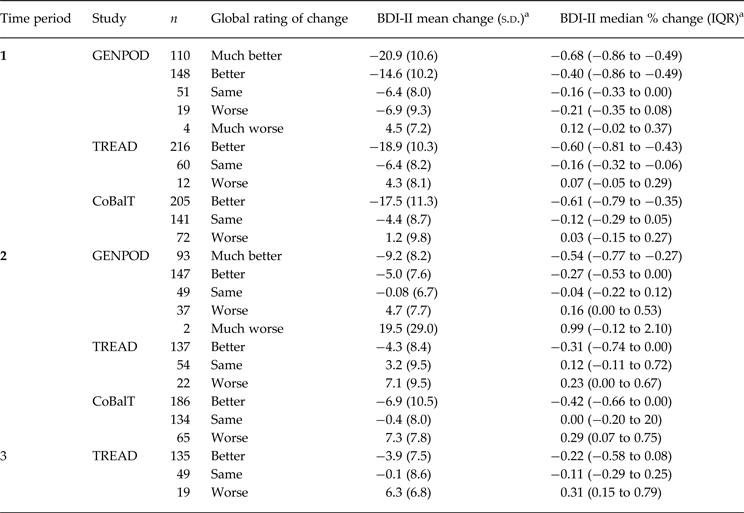Click the time period "3" row label
744x513 pixels.
click(6, 457)
